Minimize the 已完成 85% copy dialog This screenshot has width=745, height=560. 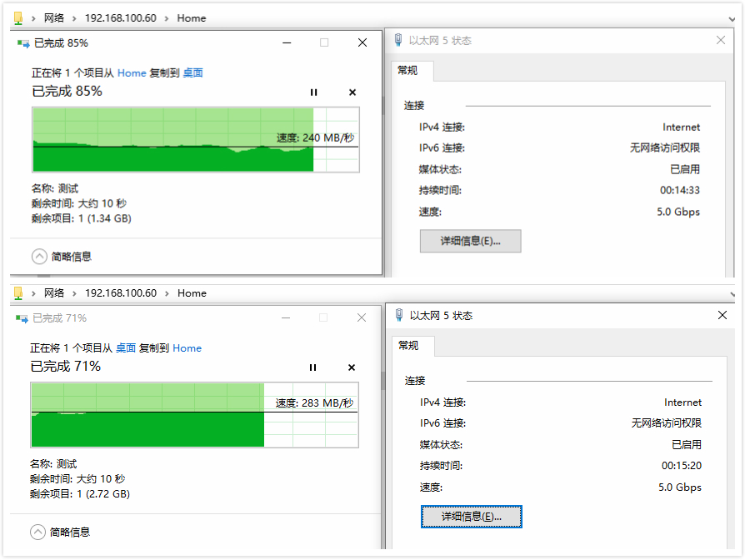(x=287, y=42)
